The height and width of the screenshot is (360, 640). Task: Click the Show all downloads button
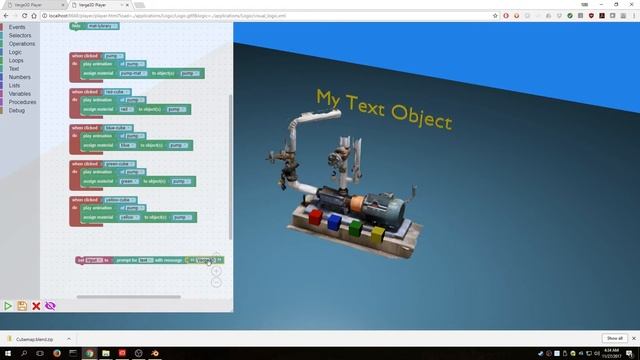[x=614, y=338]
